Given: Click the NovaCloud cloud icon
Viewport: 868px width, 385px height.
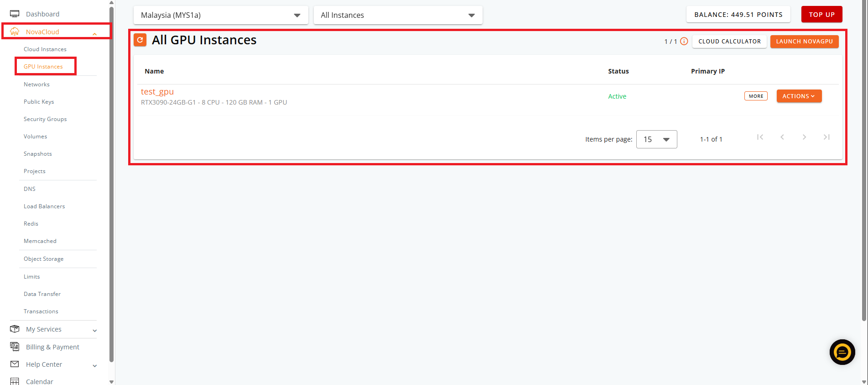Looking at the screenshot, I should pos(15,32).
